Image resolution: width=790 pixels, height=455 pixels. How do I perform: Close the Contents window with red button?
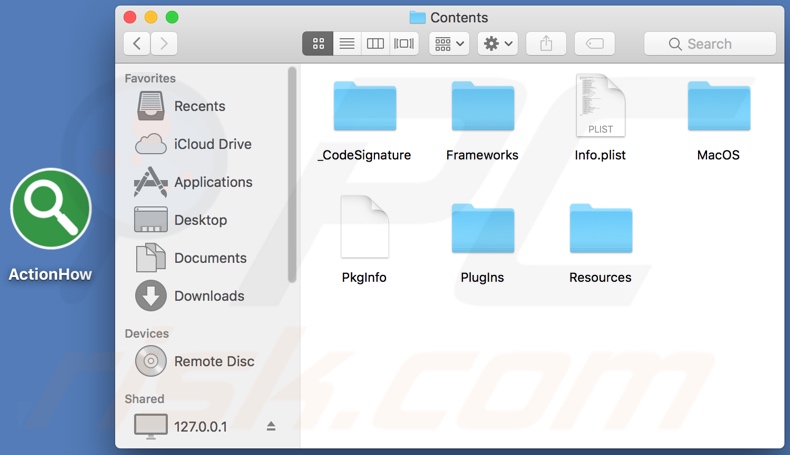pyautogui.click(x=130, y=17)
